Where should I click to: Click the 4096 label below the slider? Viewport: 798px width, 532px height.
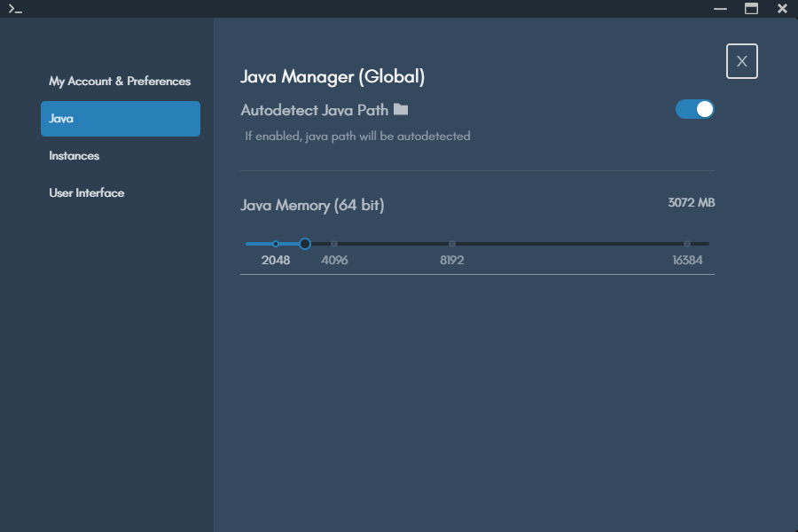tap(334, 260)
